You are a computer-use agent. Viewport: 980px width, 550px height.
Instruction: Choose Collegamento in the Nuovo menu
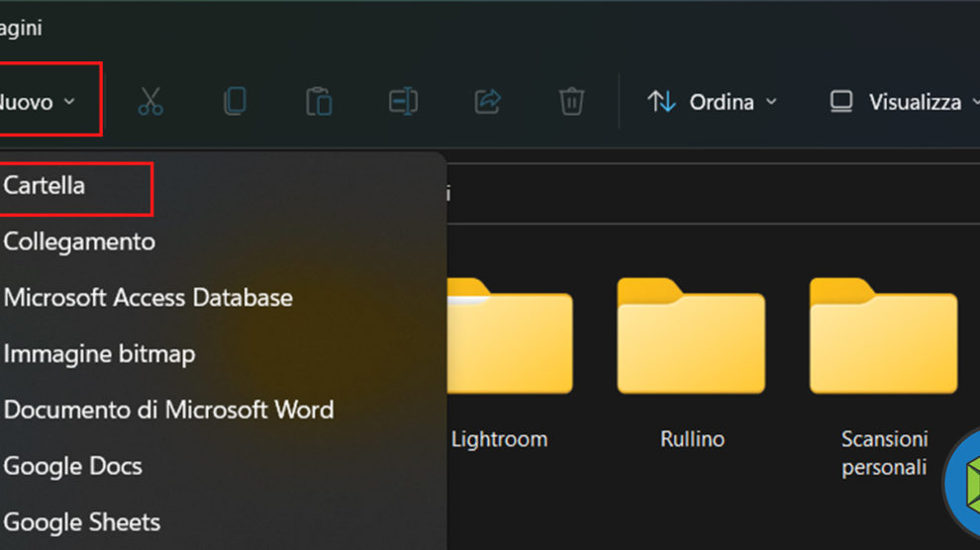79,242
